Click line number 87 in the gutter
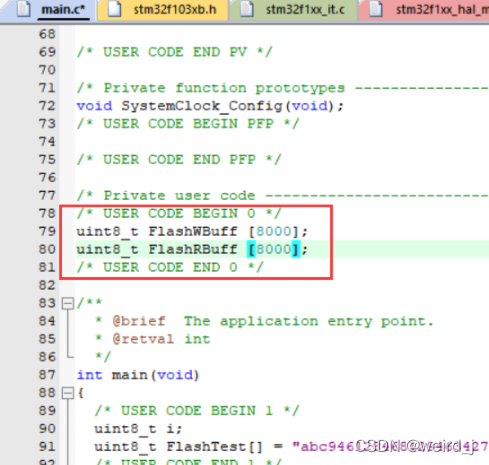Viewport: 489px width, 465px height. tap(47, 375)
